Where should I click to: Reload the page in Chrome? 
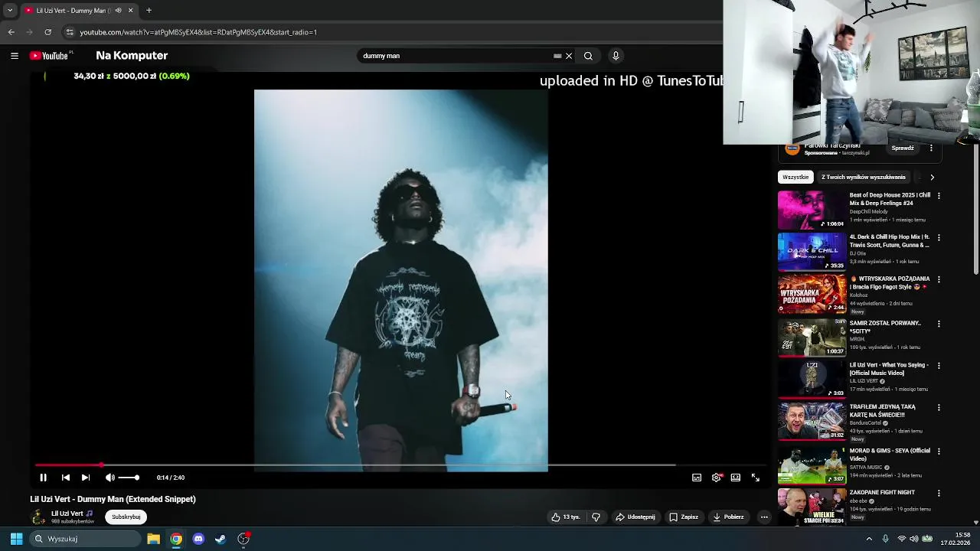(x=47, y=32)
